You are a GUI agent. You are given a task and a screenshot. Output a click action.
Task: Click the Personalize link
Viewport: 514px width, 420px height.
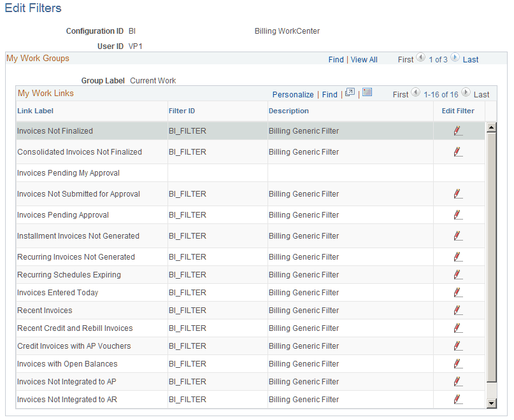coord(293,94)
